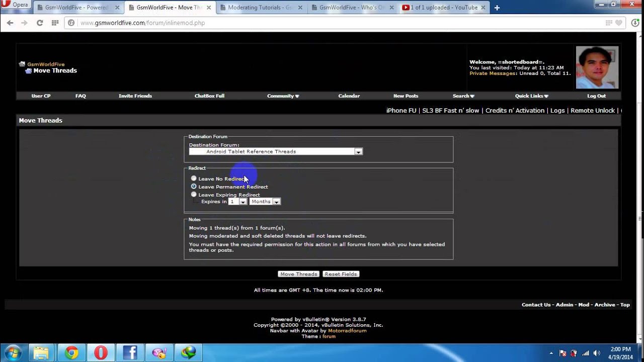Expand the Quick Links menu
644x362 pixels.
point(532,96)
